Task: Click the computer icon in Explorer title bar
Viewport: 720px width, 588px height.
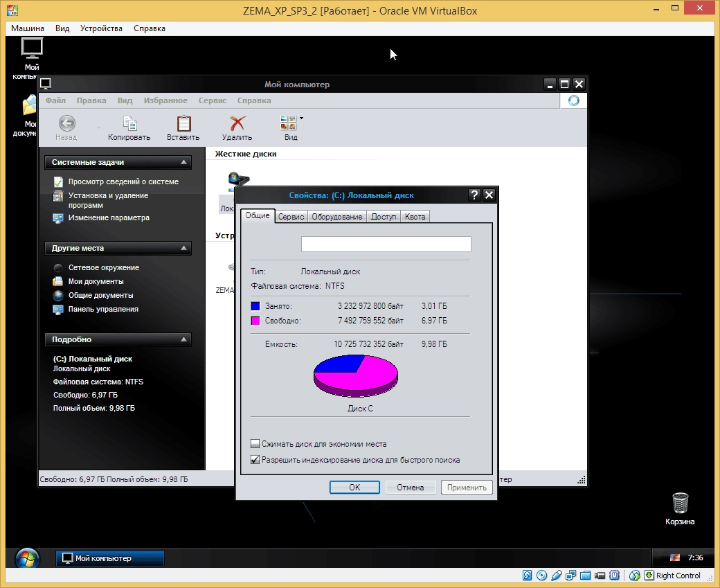Action: (46, 84)
